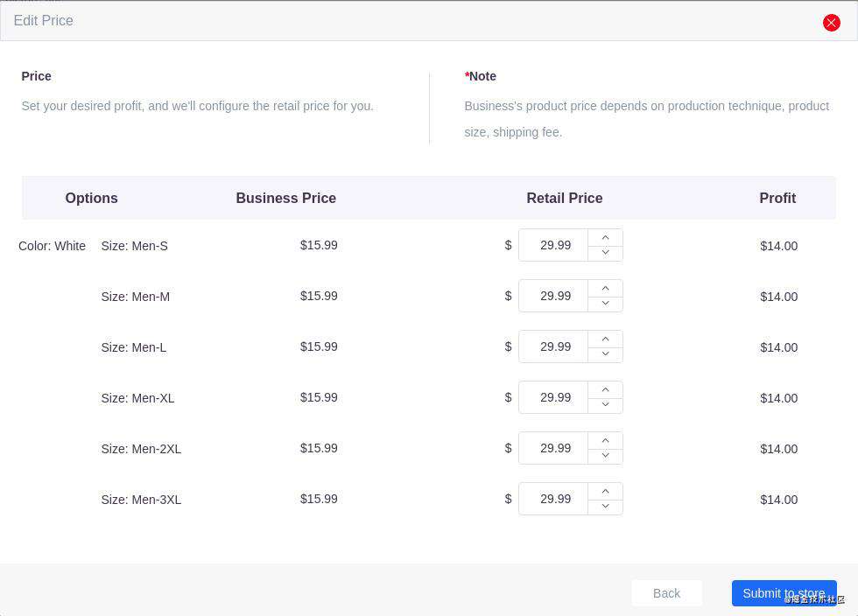This screenshot has width=858, height=616.
Task: Click the Size: Men-3XL label
Action: (x=141, y=500)
